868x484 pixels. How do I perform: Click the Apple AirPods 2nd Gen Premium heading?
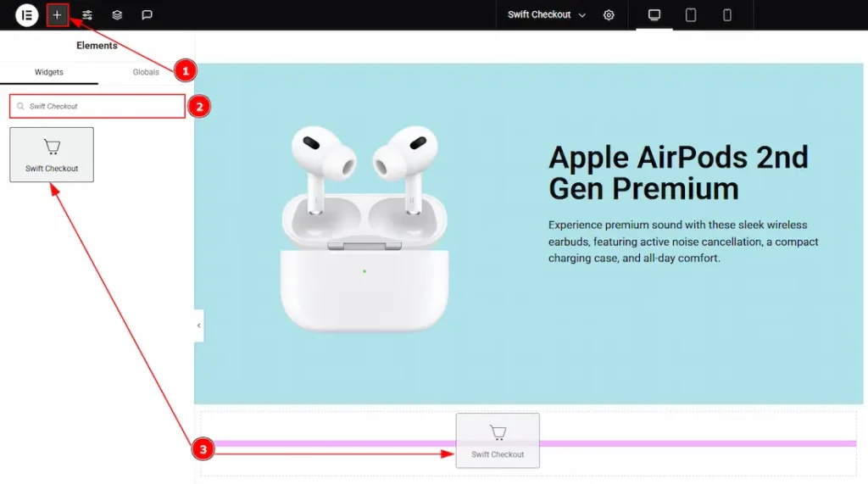(678, 173)
